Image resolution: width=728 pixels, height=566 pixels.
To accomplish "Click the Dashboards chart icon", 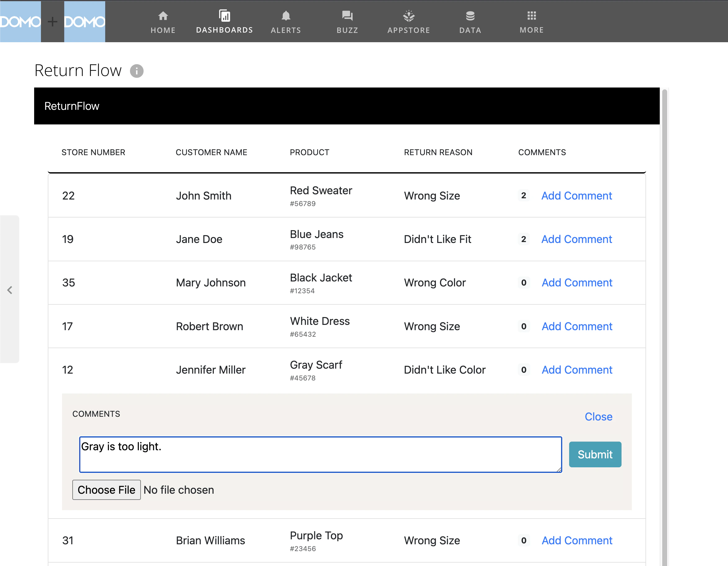I will coord(224,16).
